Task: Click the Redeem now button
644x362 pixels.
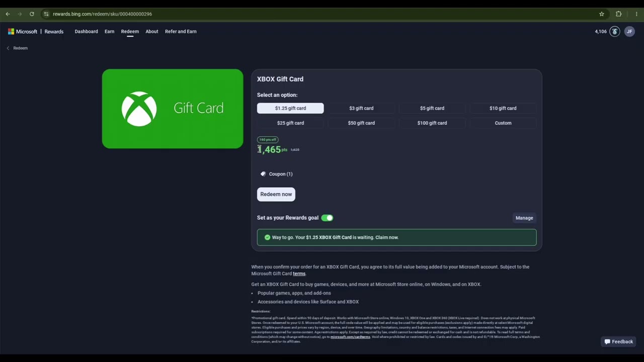Action: point(276,195)
